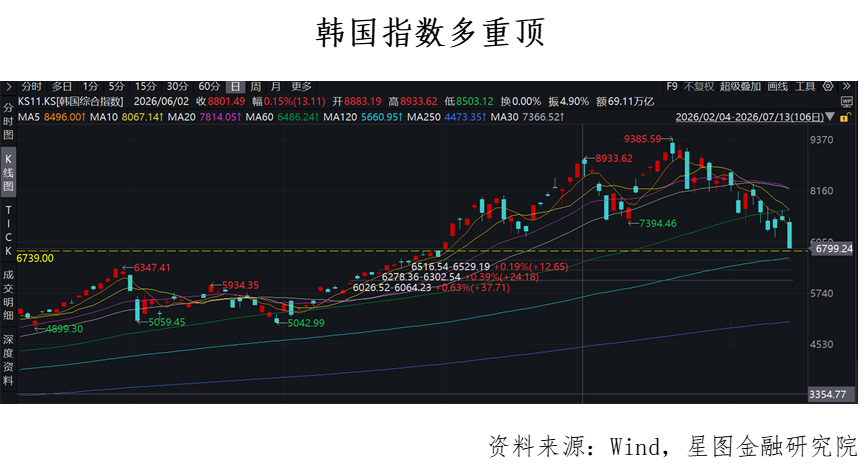The width and height of the screenshot is (865, 471).
Task: Open the 更多 more periods menu
Action: tap(301, 87)
